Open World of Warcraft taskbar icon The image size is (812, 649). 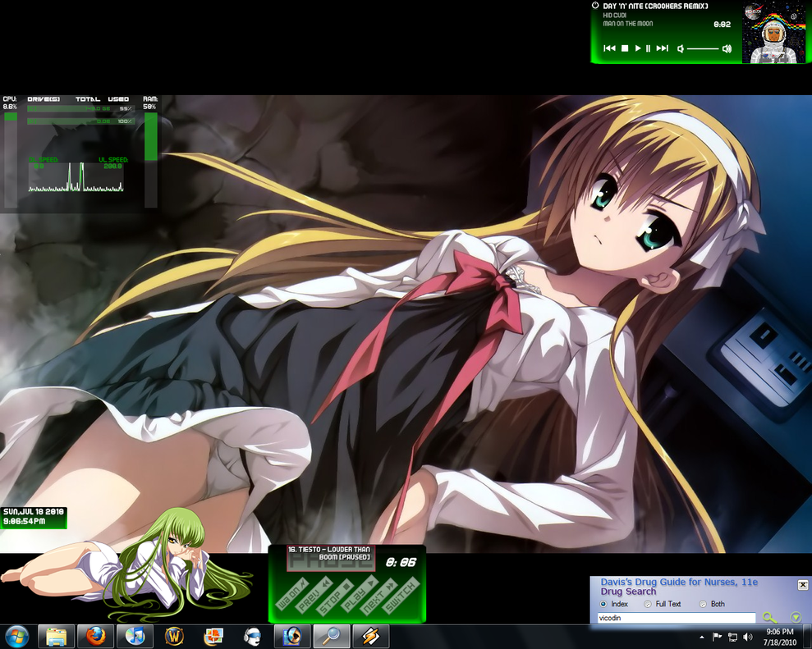(x=174, y=636)
